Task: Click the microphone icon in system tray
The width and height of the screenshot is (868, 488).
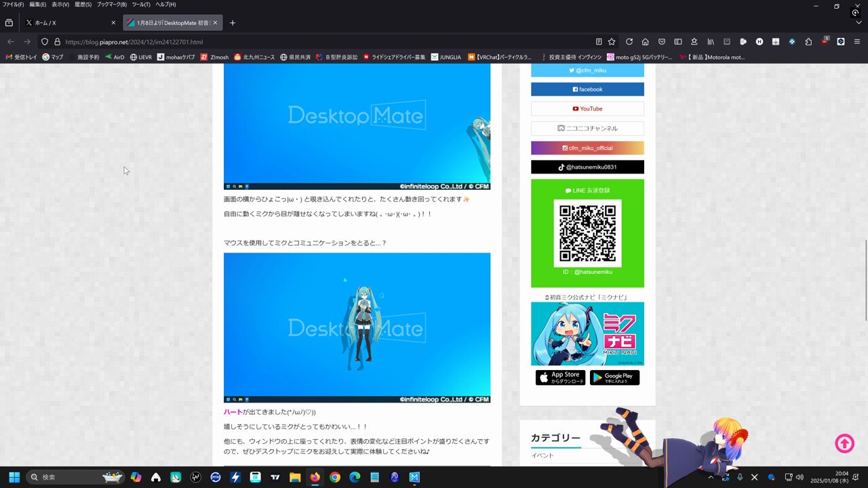Action: (x=740, y=477)
